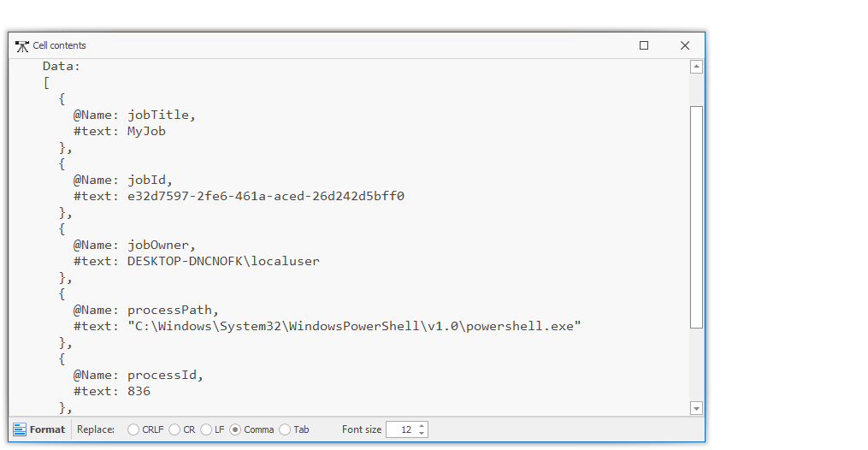Screen dimensions: 868x450
Task: Decrease font size with down arrow
Action: 422,434
